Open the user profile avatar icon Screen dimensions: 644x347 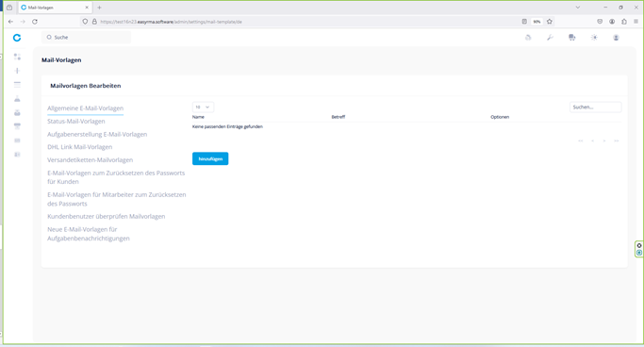coord(616,38)
